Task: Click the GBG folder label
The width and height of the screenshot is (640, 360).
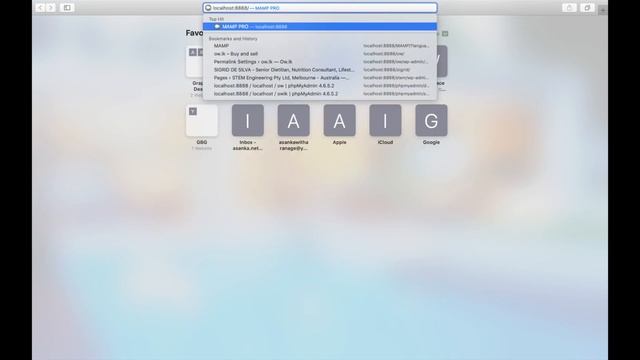Action: pos(202,142)
